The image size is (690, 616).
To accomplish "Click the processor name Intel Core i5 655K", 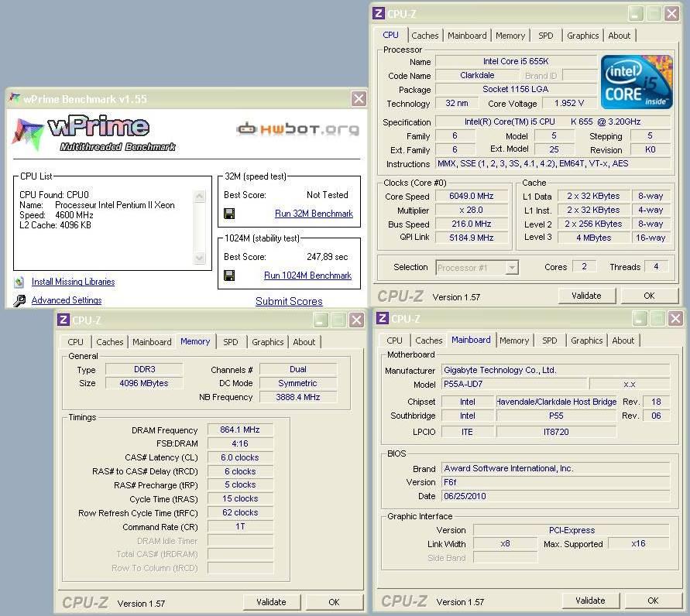I will (x=516, y=62).
